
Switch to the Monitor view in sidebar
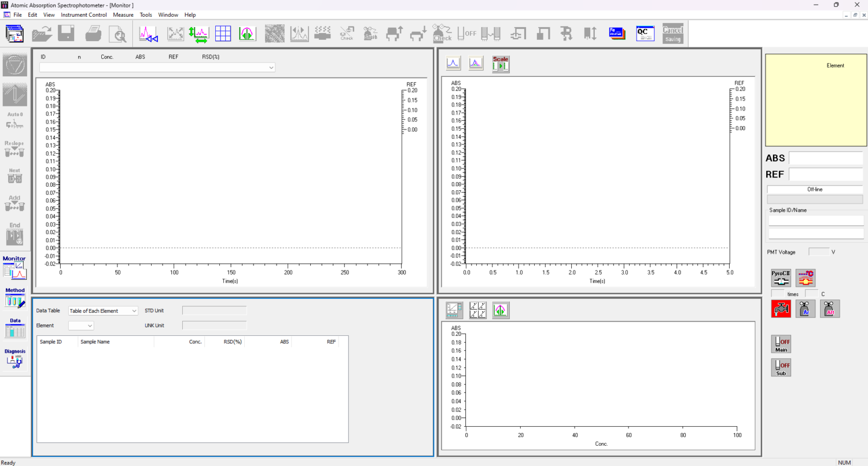15,268
